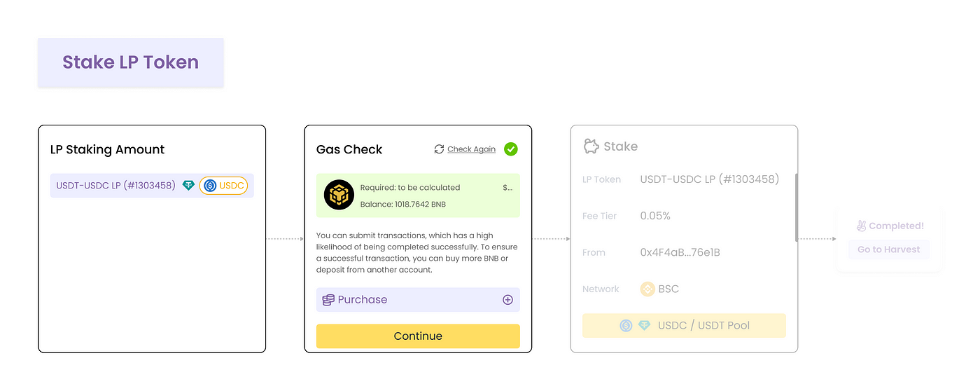The image size is (980, 391).
Task: Click the piggy bank Stake icon
Action: tap(591, 146)
